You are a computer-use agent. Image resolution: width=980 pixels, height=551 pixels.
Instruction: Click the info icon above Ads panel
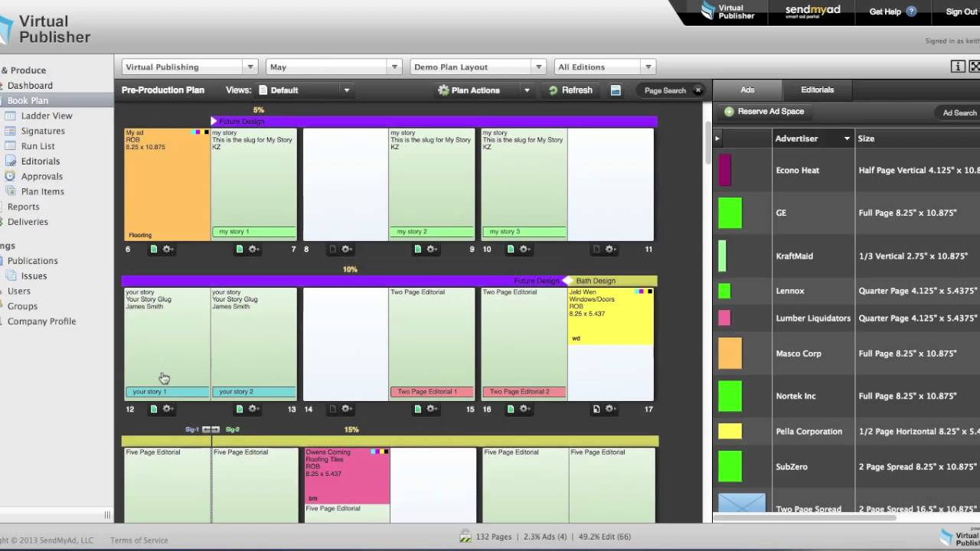958,67
